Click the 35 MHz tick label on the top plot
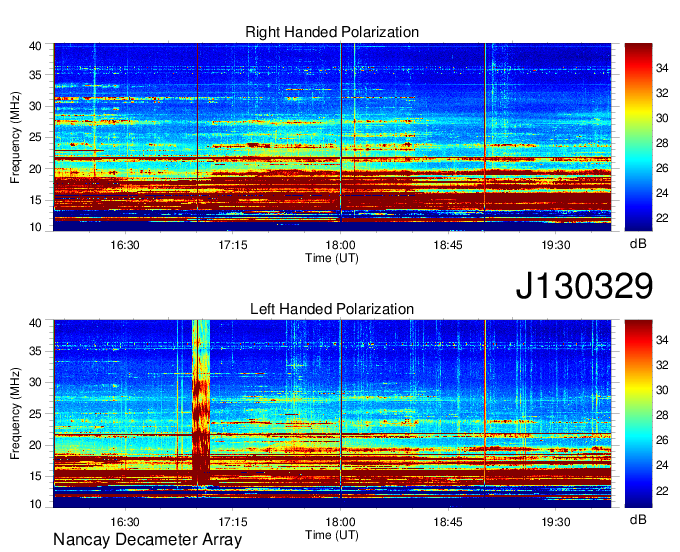Image resolution: width=680 pixels, height=552 pixels. (35, 75)
